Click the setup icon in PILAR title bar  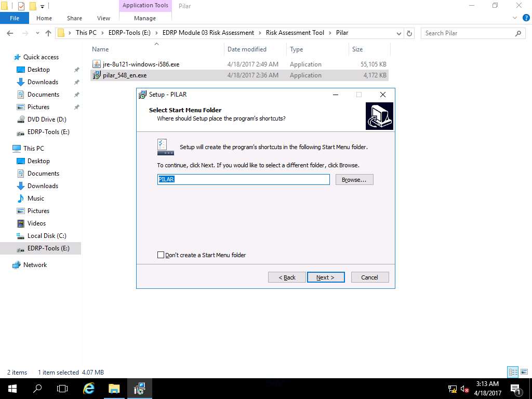tap(142, 95)
